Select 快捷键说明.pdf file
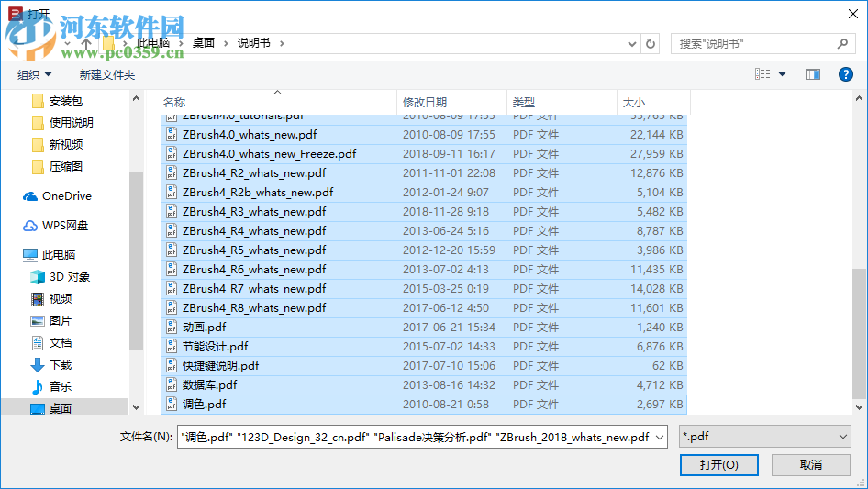This screenshot has width=868, height=489. tap(424, 366)
